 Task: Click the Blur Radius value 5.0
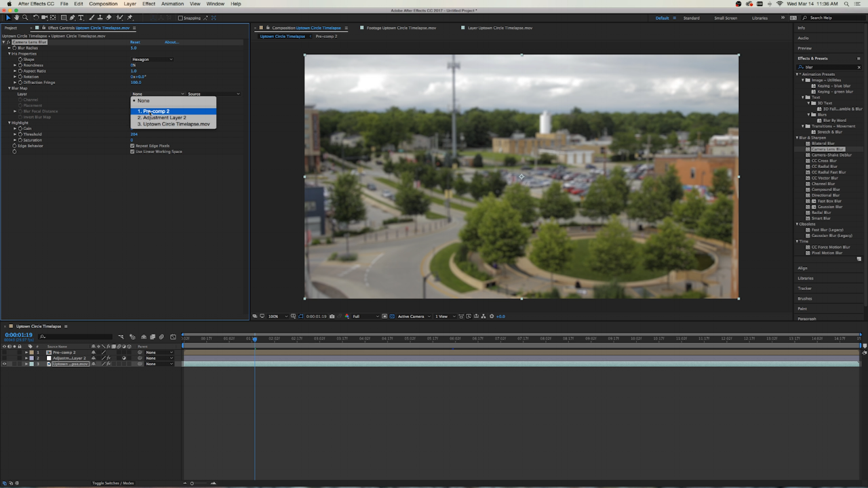[134, 48]
